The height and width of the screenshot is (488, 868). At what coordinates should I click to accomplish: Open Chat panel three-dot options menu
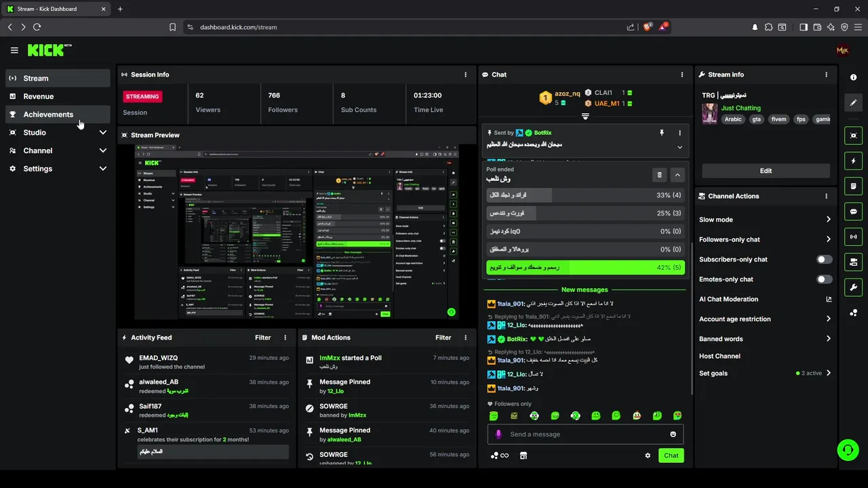[682, 75]
